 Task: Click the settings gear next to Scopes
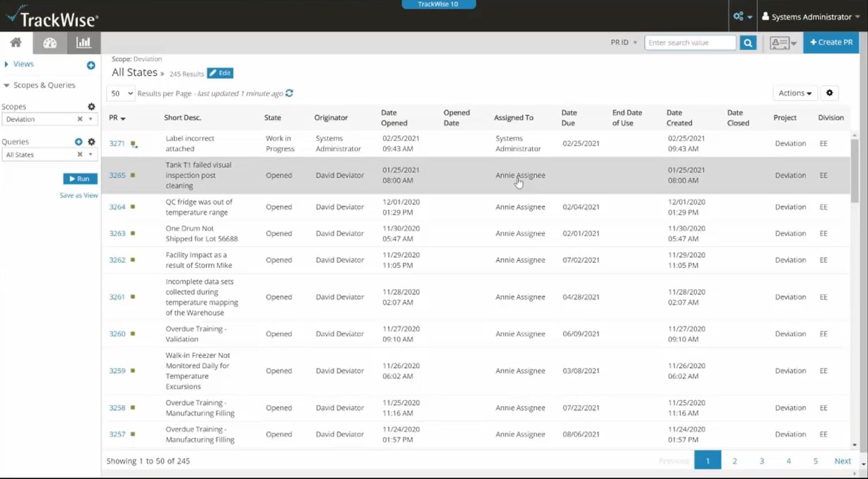(91, 107)
